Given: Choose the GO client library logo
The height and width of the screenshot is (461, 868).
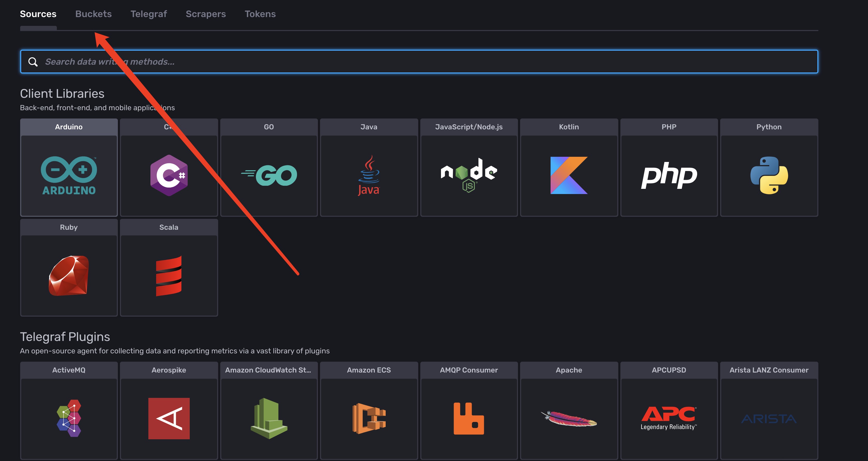Looking at the screenshot, I should pyautogui.click(x=269, y=175).
